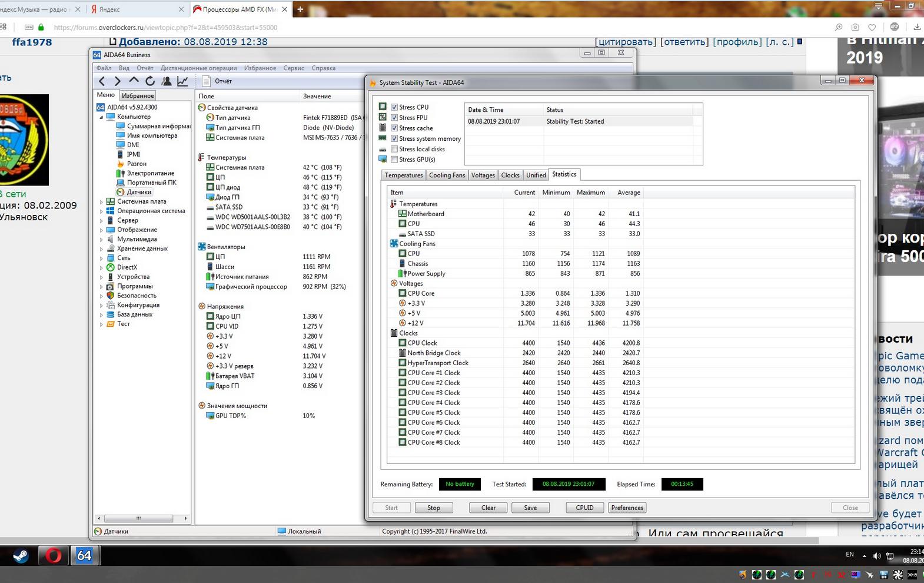Open the Сервис menu

pyautogui.click(x=293, y=68)
